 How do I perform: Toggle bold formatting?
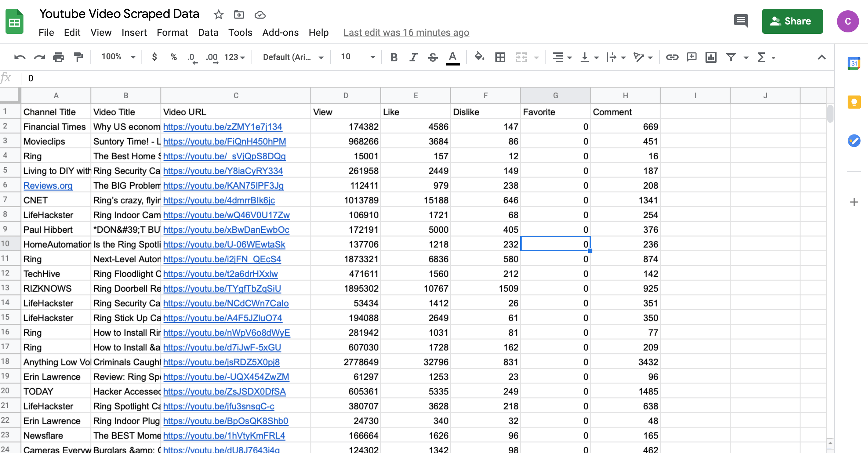394,57
